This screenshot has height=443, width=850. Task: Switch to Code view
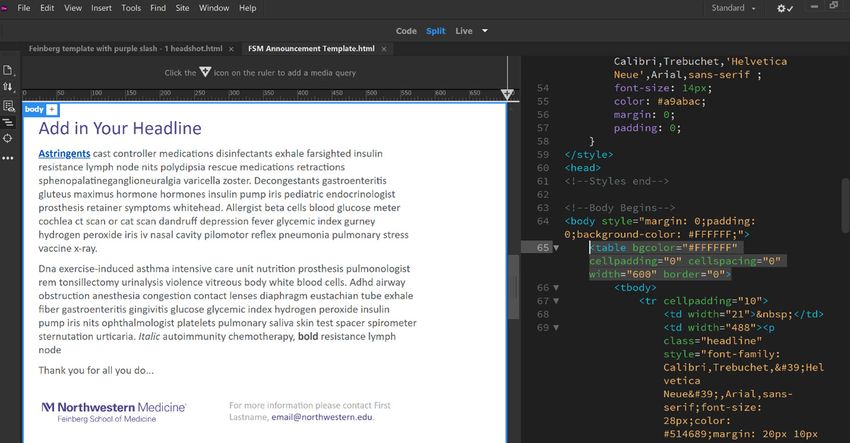coord(406,31)
